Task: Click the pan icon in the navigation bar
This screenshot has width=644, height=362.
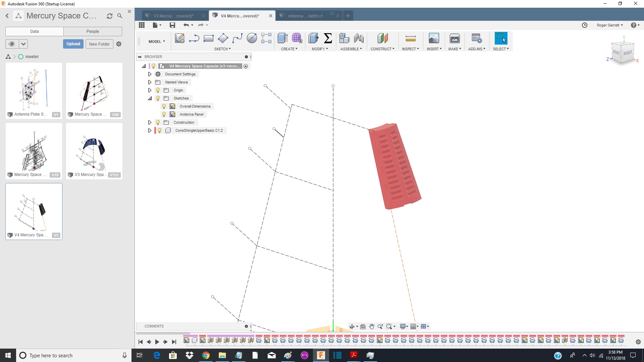Action: pos(372,326)
